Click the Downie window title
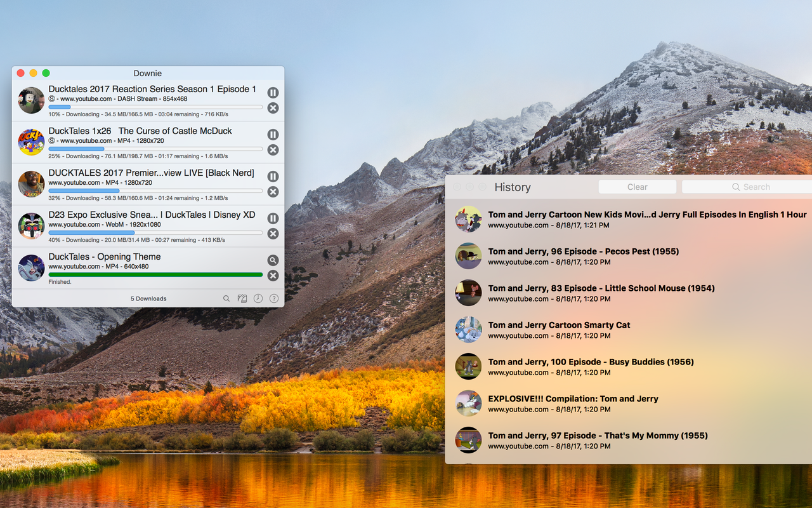812x508 pixels. click(148, 74)
